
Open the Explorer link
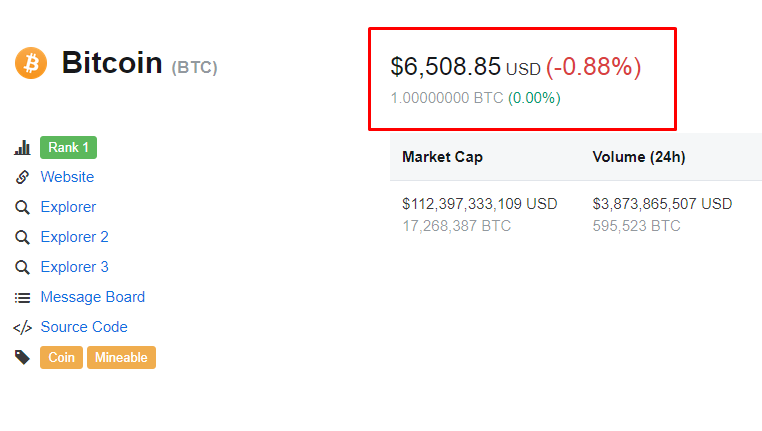tap(68, 207)
